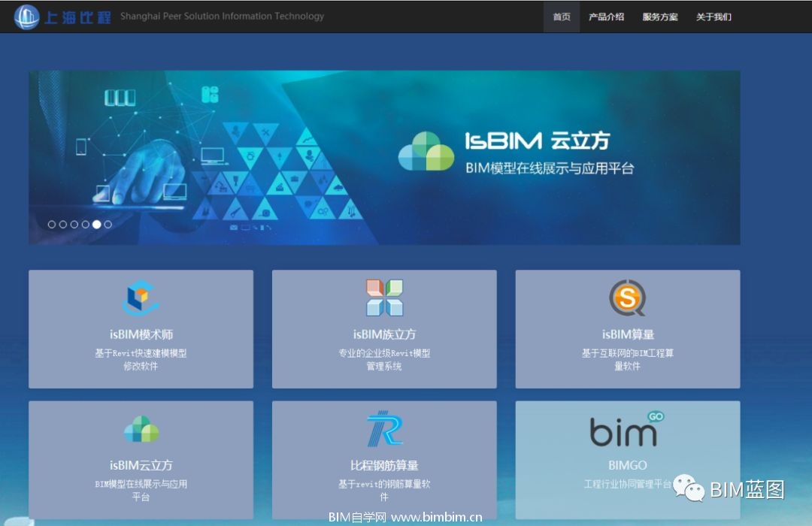This screenshot has height=526, width=812.
Task: Click the 基于revit的钢筋算量软件 description
Action: [384, 490]
